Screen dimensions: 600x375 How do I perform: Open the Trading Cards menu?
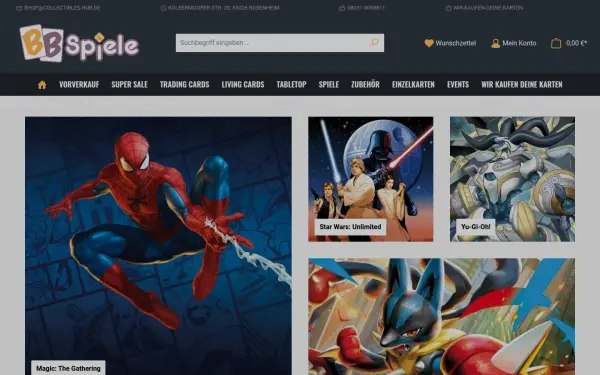[184, 85]
